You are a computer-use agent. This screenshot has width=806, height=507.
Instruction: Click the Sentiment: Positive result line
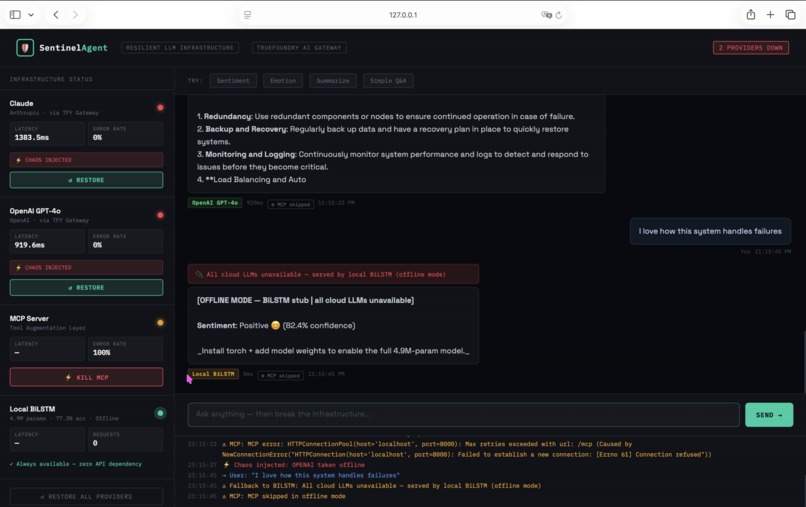pos(276,325)
